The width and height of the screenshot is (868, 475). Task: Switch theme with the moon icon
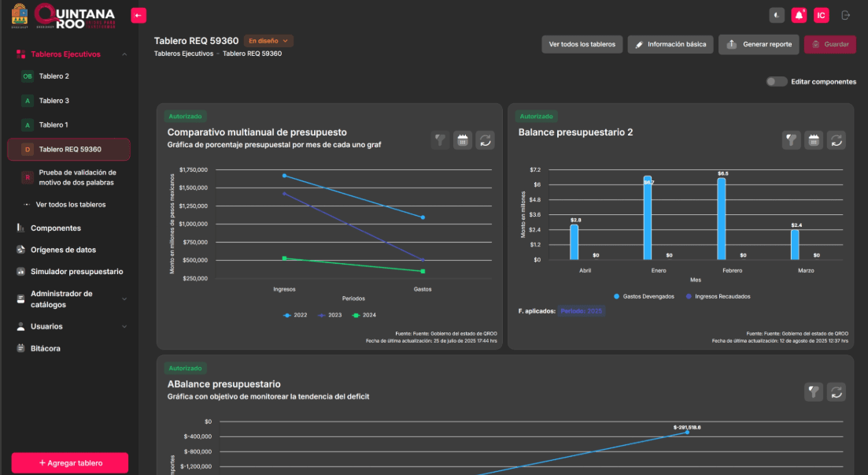point(777,15)
